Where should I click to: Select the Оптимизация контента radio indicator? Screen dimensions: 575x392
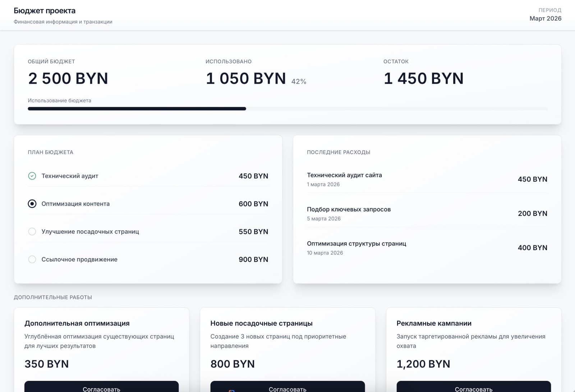[x=32, y=204]
